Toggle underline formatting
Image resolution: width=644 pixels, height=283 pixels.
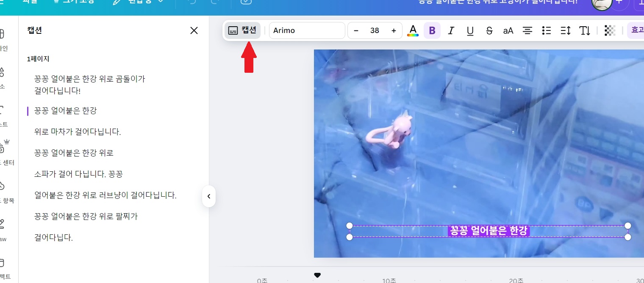click(470, 30)
